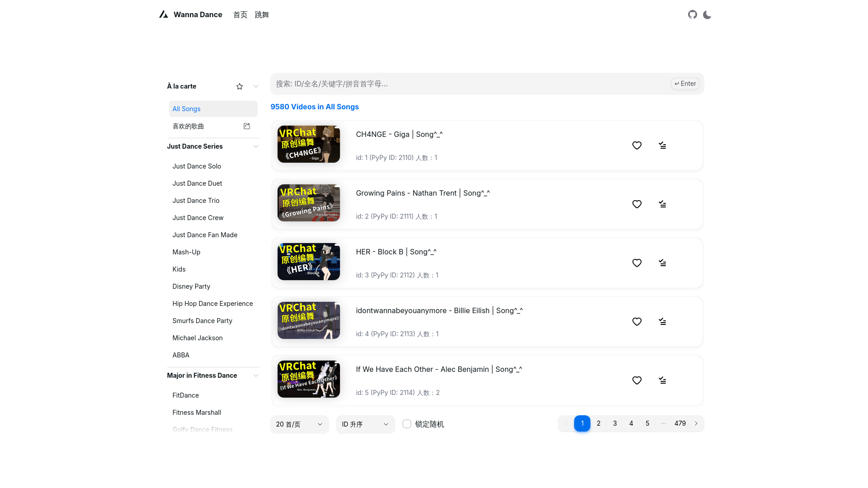Image resolution: width=868 pixels, height=488 pixels.
Task: Click the star icon beside À la carte
Action: (240, 86)
